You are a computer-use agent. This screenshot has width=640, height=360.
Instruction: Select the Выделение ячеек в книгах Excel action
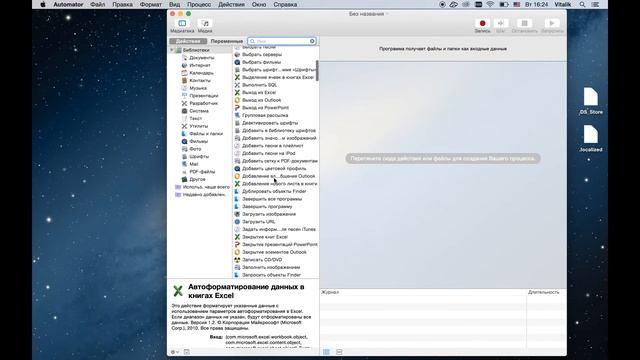pyautogui.click(x=278, y=78)
